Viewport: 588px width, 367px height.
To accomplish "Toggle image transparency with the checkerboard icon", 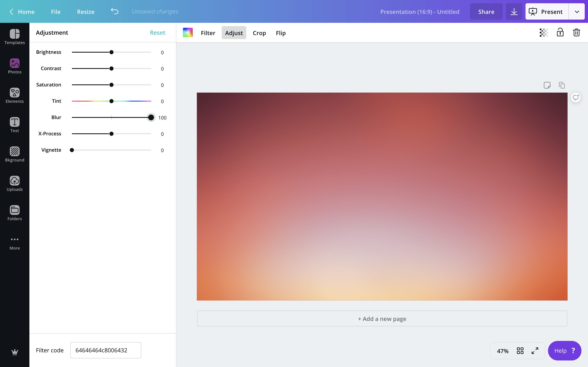I will (543, 32).
